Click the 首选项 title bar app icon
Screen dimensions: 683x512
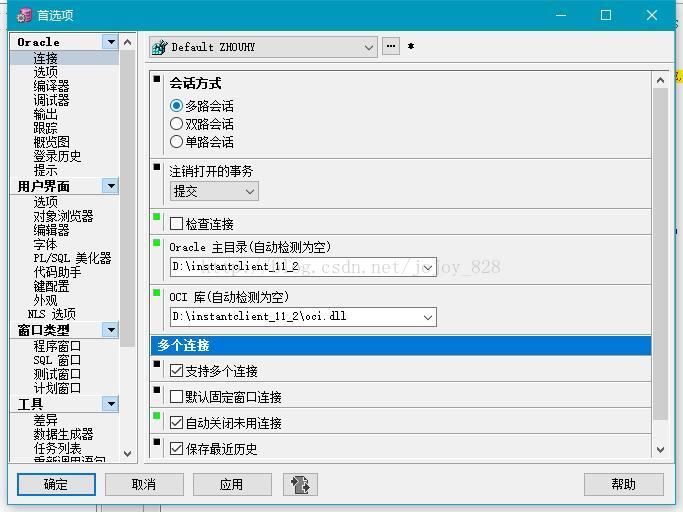(24, 15)
